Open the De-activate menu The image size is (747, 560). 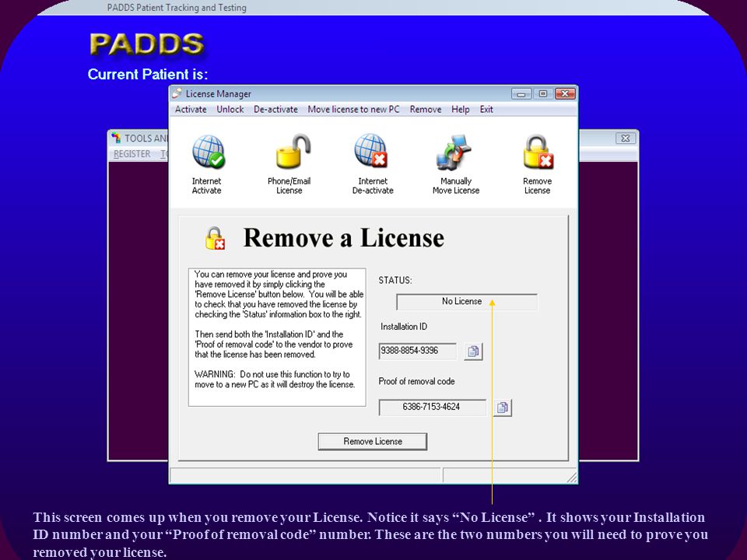tap(275, 110)
